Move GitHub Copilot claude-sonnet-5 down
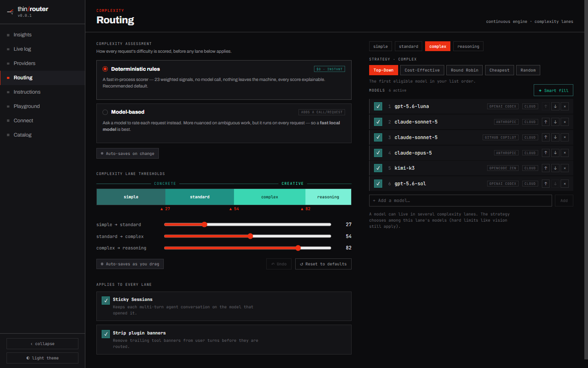The width and height of the screenshot is (588, 368). click(555, 137)
